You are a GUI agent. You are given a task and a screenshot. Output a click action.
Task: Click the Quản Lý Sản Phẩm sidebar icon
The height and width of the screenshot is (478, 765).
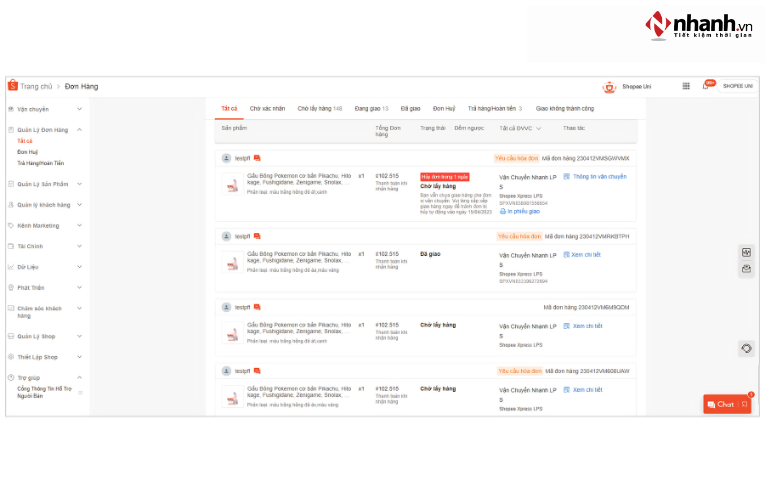11,184
